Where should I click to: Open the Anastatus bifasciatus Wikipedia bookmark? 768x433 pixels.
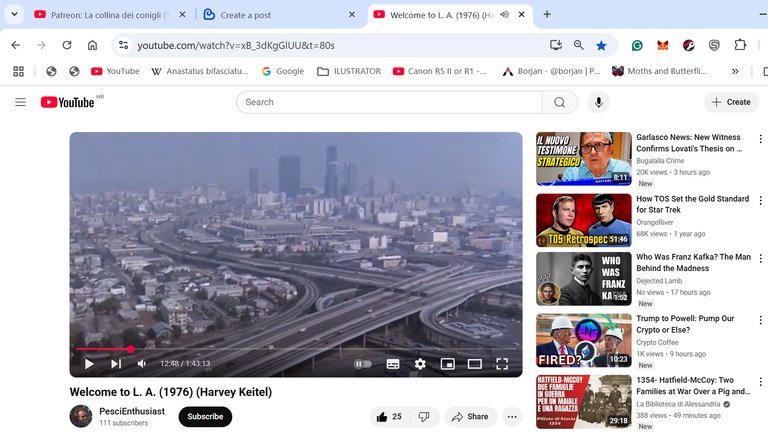[x=200, y=72]
